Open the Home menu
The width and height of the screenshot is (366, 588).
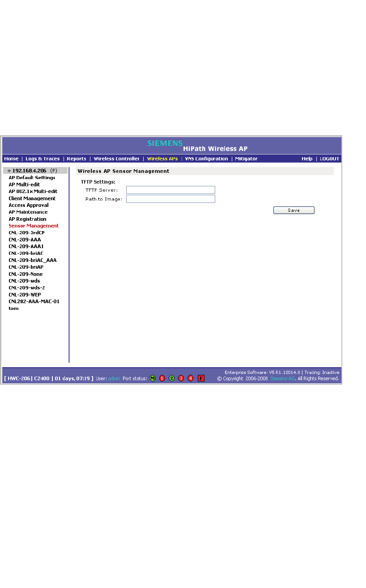(11, 159)
